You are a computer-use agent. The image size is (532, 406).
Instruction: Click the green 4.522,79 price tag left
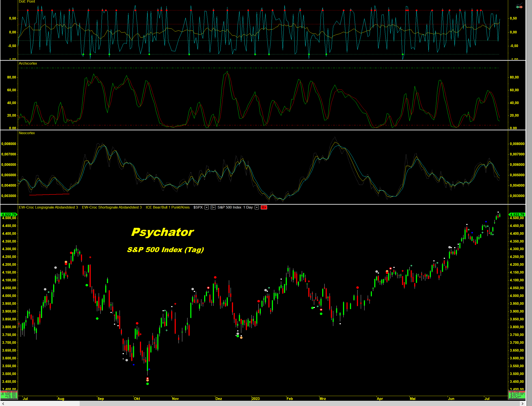[x=9, y=215]
